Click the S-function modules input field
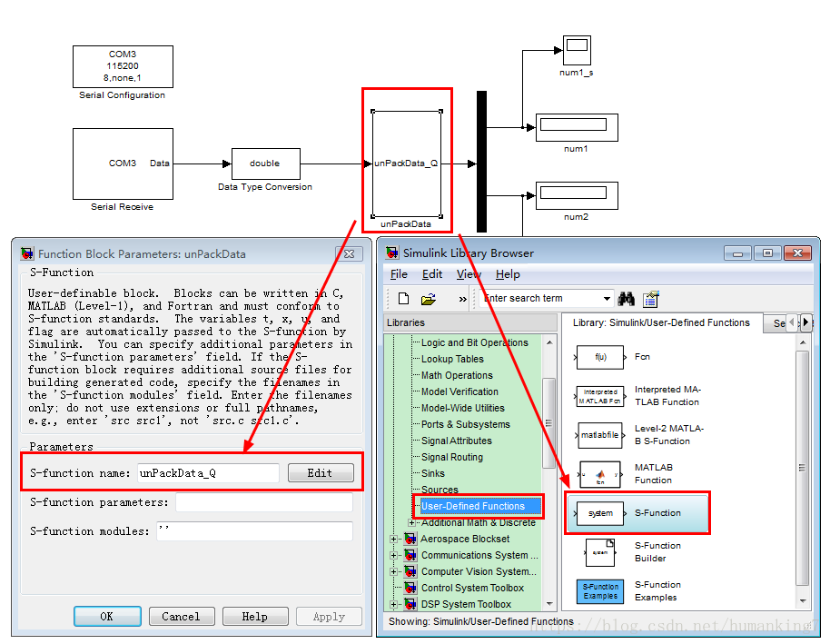This screenshot has width=830, height=644. 254,531
